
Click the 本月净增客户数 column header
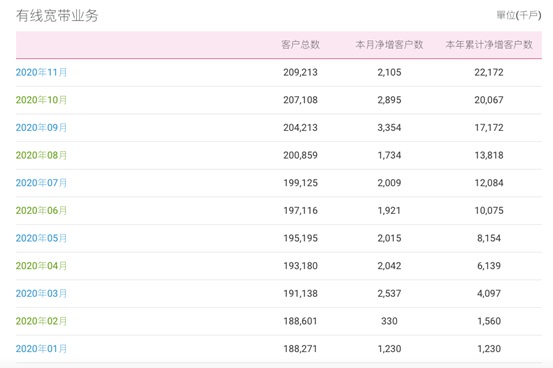[x=389, y=44]
